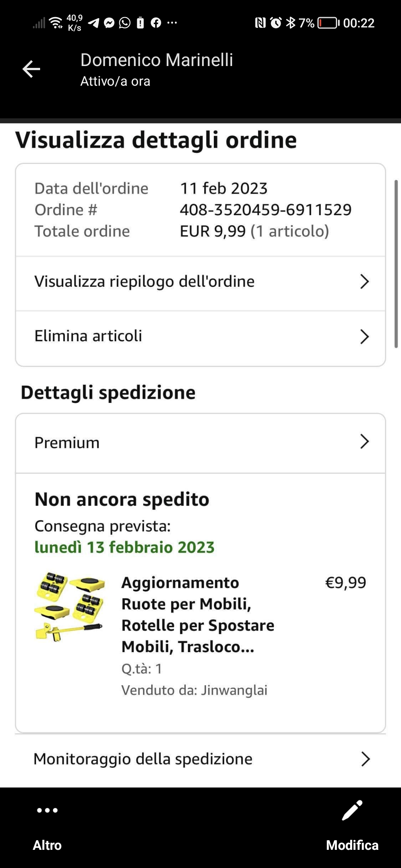This screenshot has width=401, height=868.
Task: Tap the Messenger notification icon
Action: click(x=109, y=23)
